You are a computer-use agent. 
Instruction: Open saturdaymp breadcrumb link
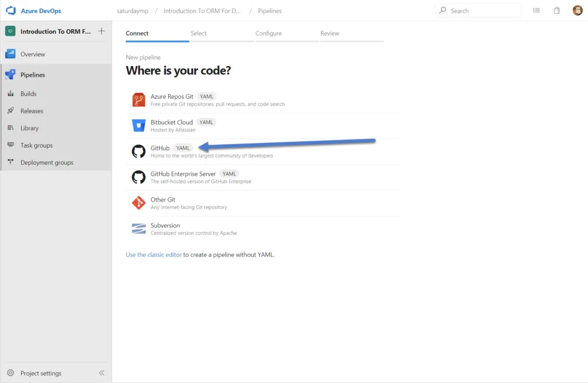tap(133, 11)
